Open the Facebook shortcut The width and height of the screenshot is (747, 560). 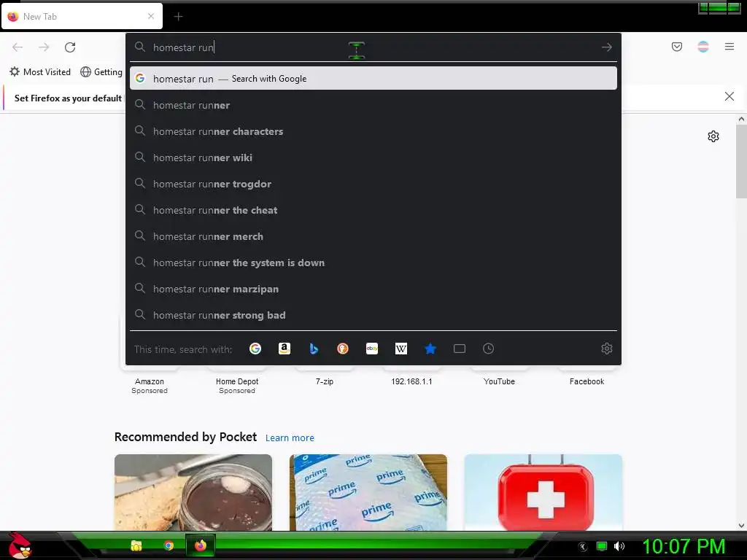coord(587,381)
